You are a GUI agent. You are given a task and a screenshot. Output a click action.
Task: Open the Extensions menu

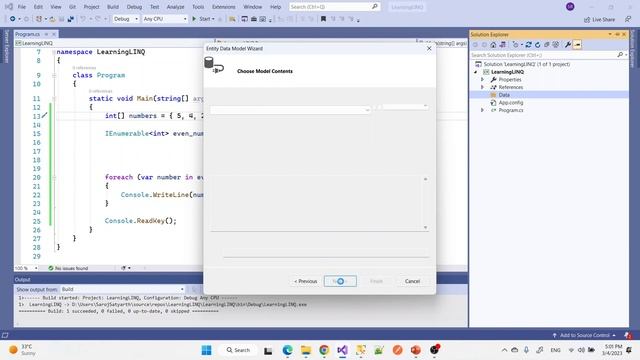tap(224, 7)
